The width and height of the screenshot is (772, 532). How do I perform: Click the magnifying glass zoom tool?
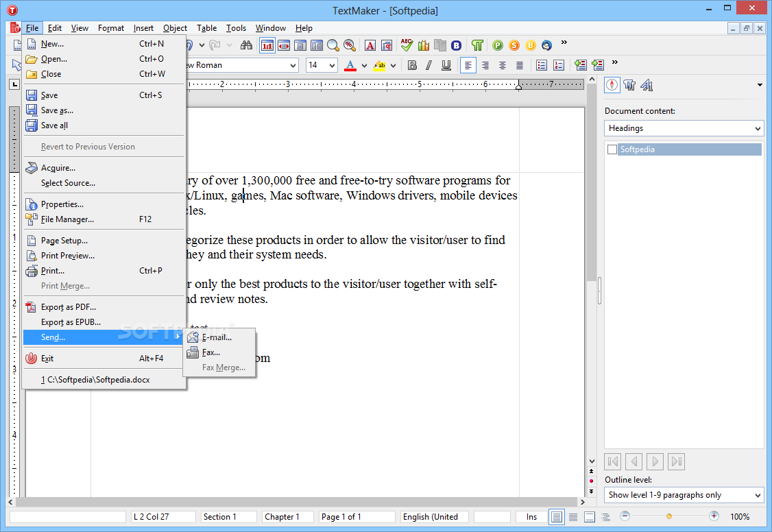[333, 46]
